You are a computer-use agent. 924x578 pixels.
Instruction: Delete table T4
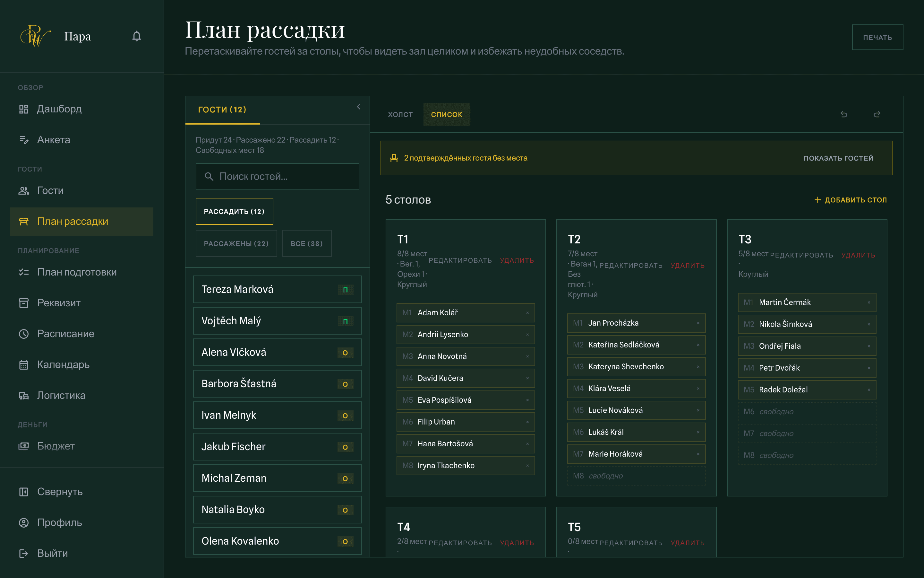pos(517,543)
